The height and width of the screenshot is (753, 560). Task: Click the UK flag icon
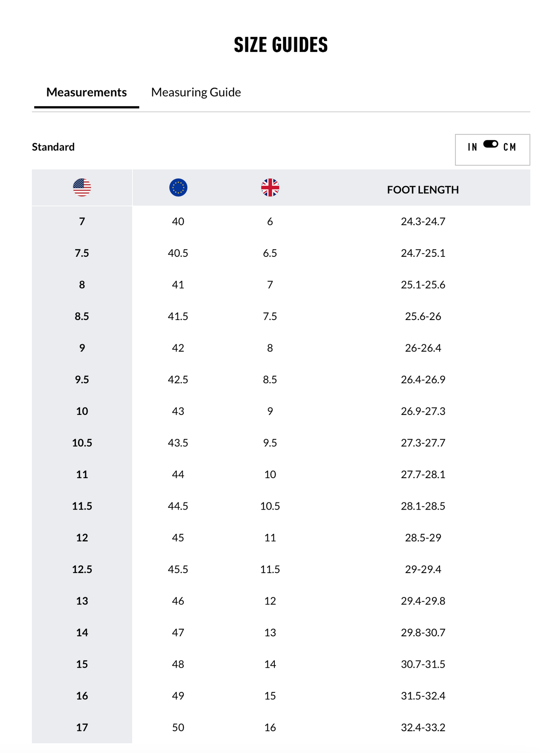(270, 187)
